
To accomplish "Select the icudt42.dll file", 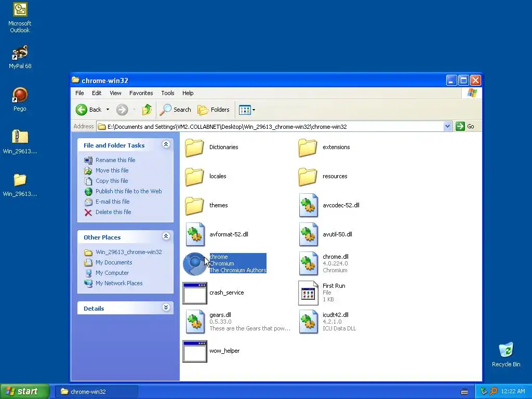I will (327, 322).
